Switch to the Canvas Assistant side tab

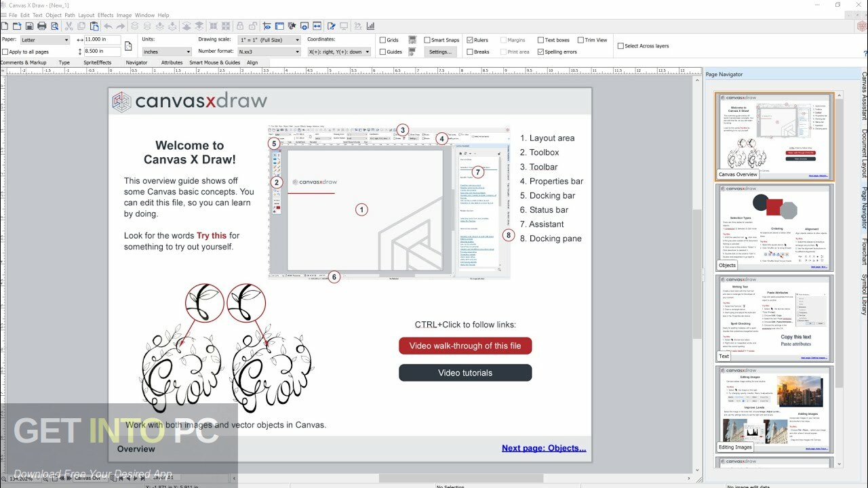point(864,95)
